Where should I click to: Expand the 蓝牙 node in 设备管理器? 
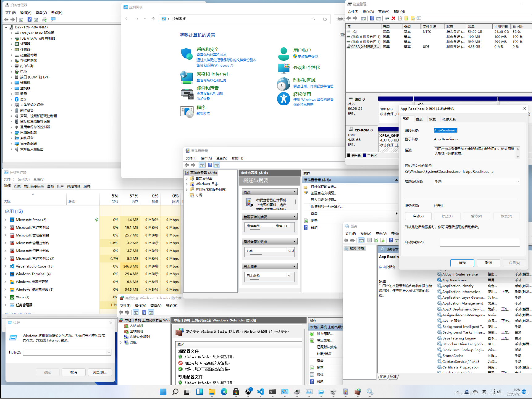(x=11, y=99)
